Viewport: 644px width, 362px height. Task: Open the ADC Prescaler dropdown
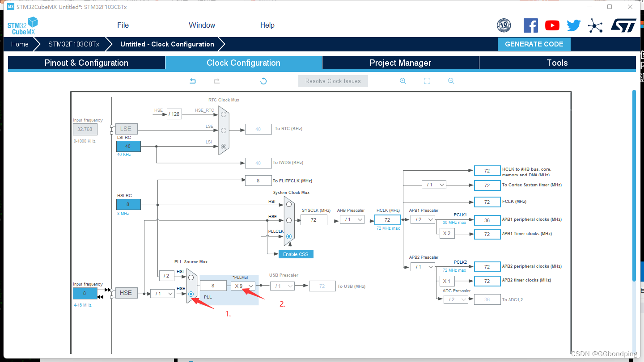(x=456, y=299)
